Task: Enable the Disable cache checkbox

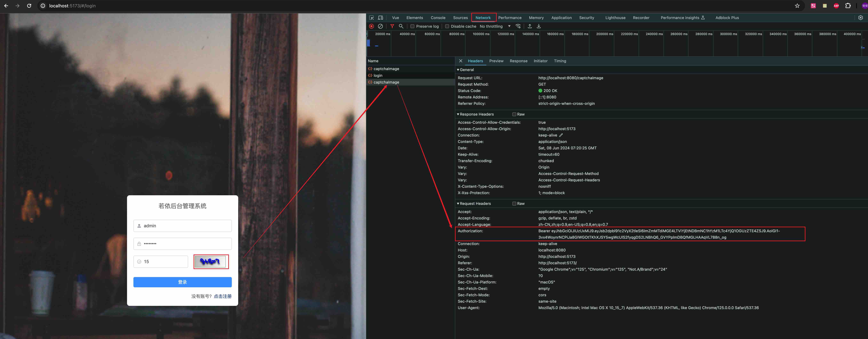Action: tap(447, 26)
